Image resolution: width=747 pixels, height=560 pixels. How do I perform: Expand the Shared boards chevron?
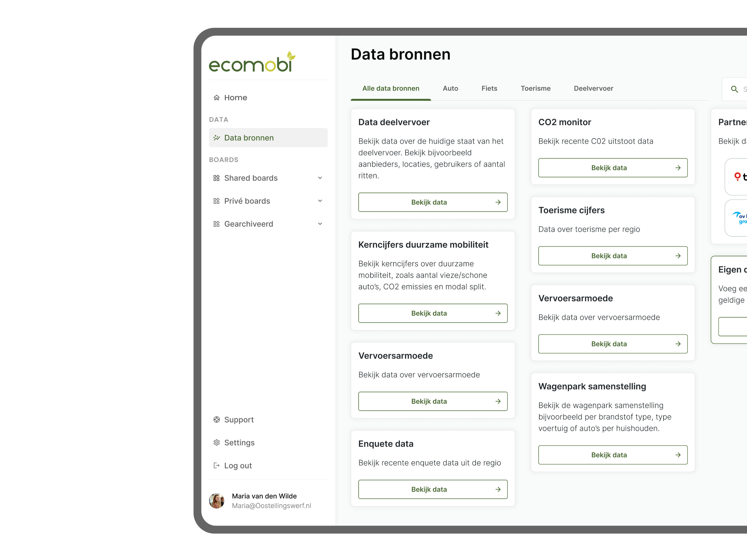pos(320,178)
